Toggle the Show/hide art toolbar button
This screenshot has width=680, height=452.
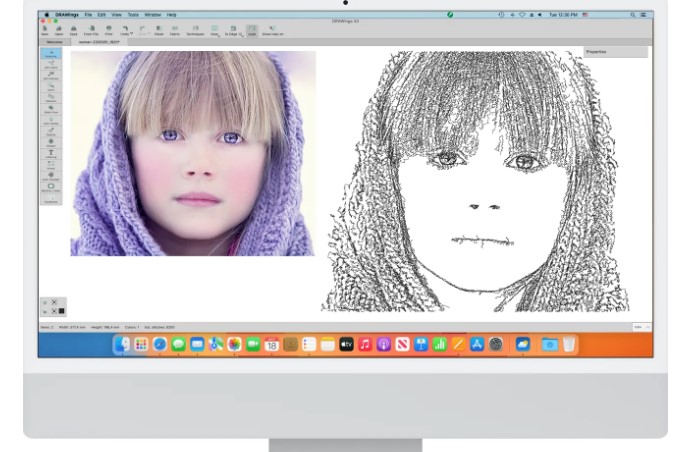click(x=272, y=30)
